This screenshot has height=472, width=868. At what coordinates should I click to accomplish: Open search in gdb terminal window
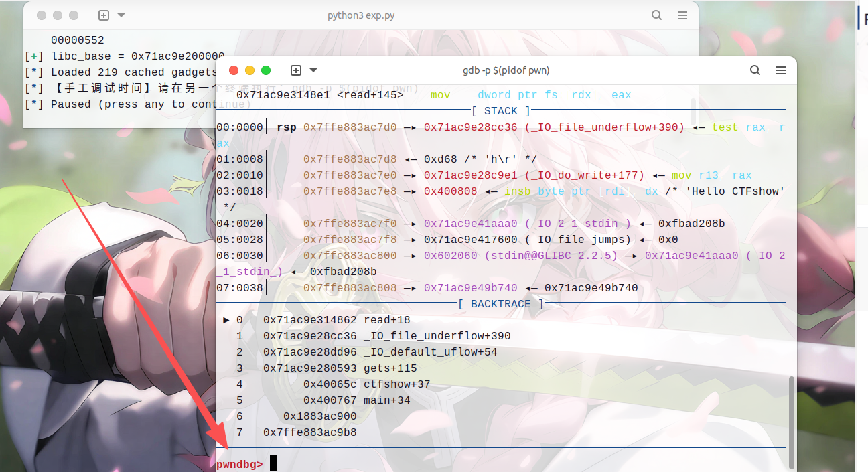click(755, 70)
